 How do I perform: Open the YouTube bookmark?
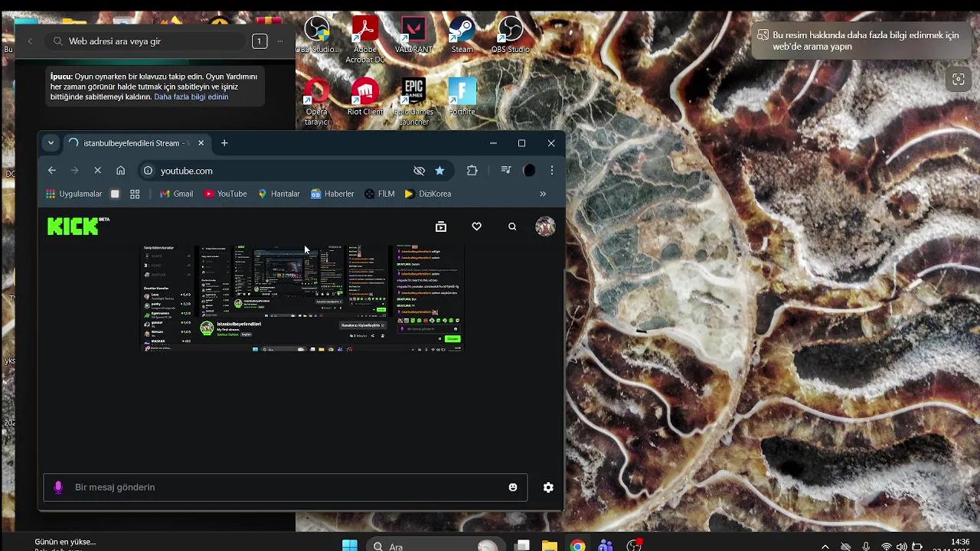pyautogui.click(x=225, y=194)
